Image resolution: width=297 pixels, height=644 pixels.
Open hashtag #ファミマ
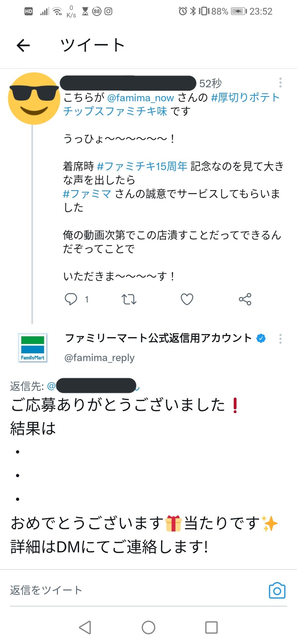[x=87, y=194]
